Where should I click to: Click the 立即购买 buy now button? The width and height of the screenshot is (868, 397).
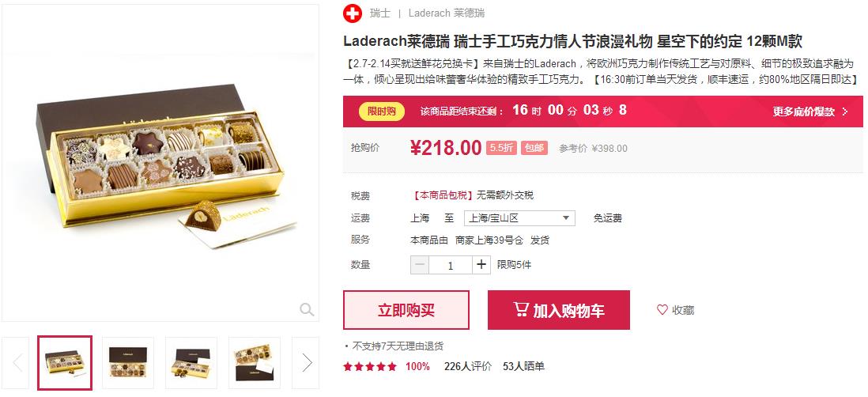(406, 310)
